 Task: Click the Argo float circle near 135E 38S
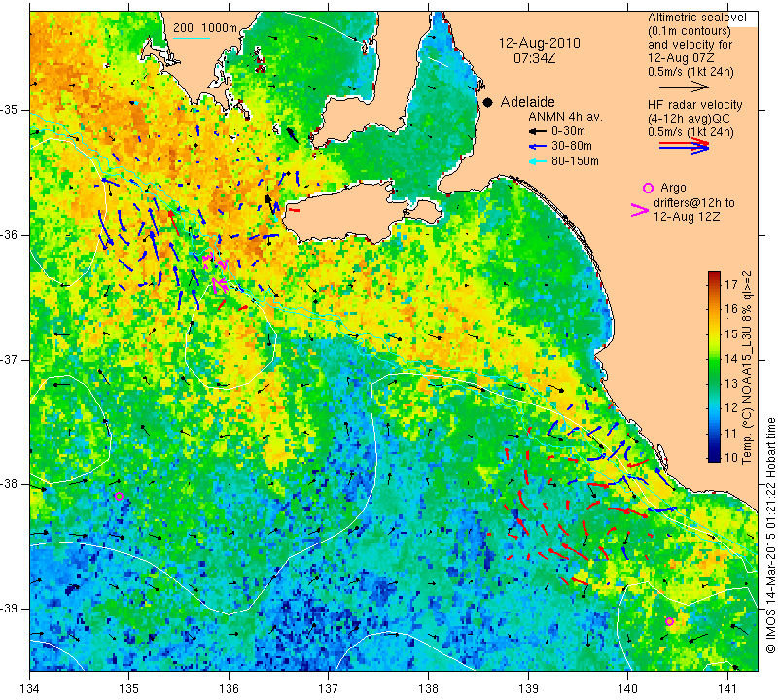tap(119, 496)
